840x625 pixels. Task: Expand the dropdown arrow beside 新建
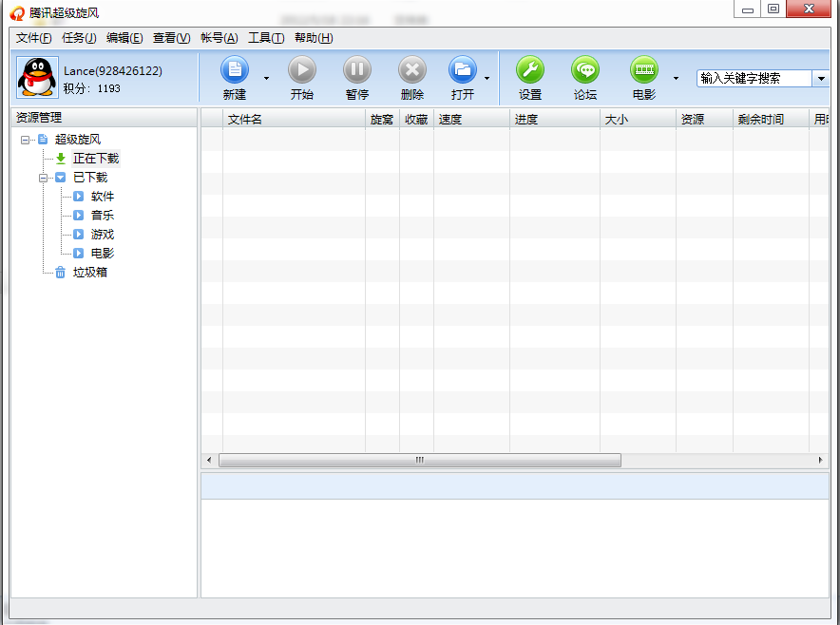266,79
